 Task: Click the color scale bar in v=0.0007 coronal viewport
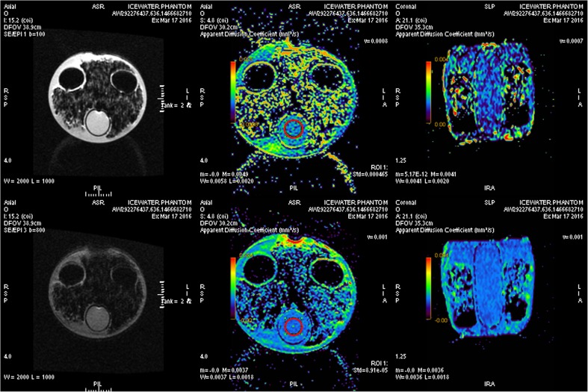[x=428, y=92]
